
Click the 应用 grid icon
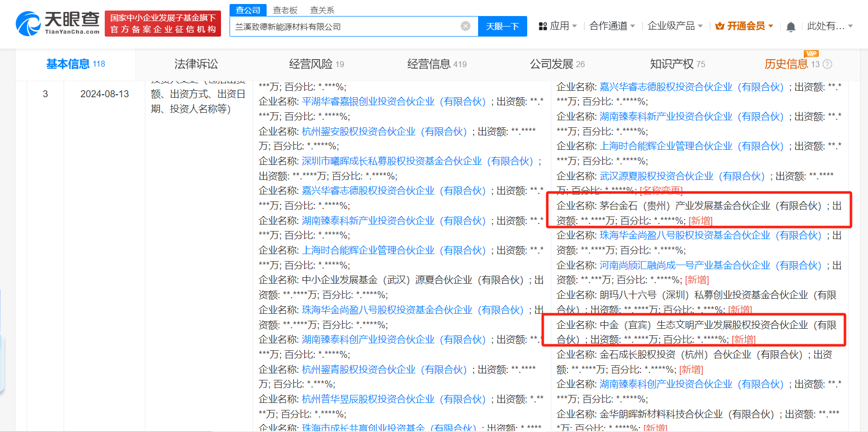543,26
